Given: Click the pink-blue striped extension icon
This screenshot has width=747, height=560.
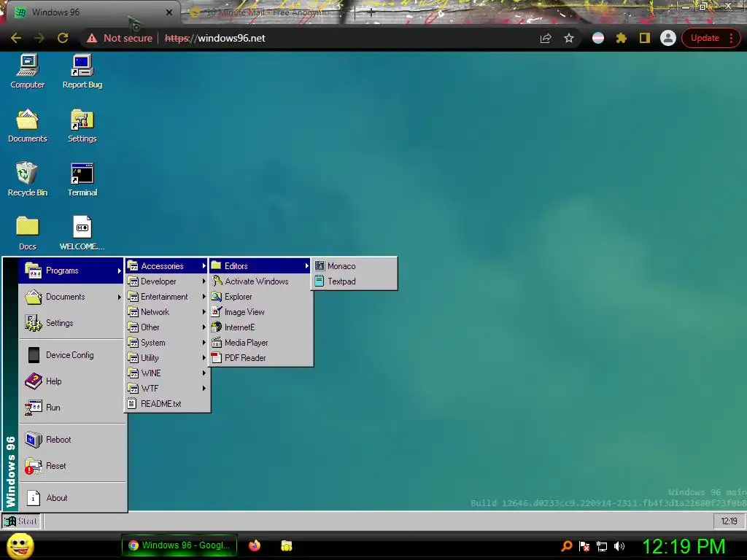Looking at the screenshot, I should [x=598, y=38].
